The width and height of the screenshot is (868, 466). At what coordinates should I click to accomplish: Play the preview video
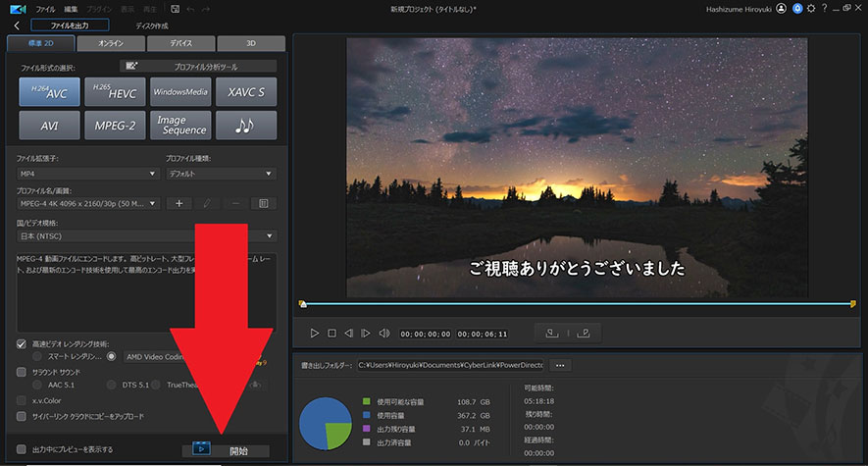tap(314, 334)
